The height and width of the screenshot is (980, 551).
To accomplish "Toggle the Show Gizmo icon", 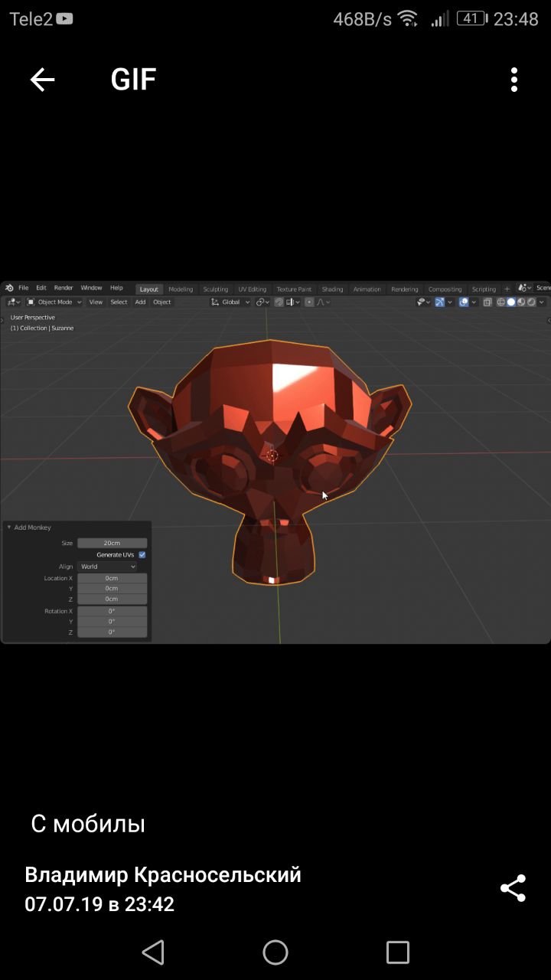I will [x=439, y=302].
